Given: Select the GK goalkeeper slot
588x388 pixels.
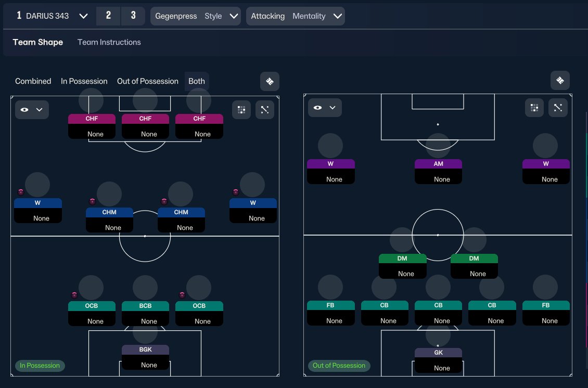Looking at the screenshot, I should [438, 360].
